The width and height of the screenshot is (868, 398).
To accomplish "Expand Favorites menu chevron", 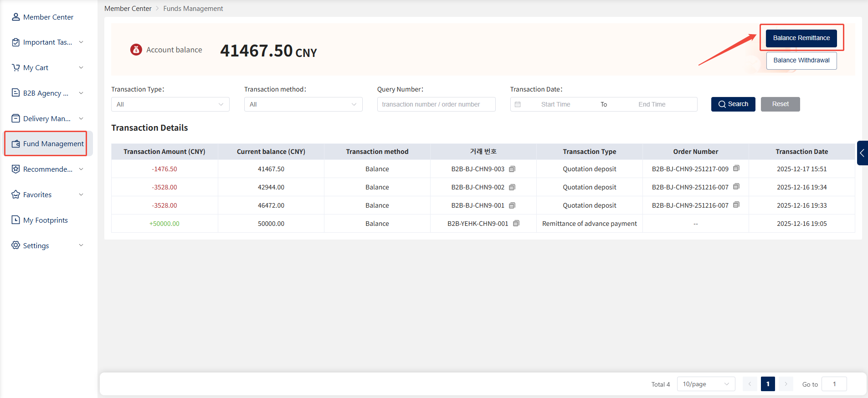I will click(x=81, y=194).
